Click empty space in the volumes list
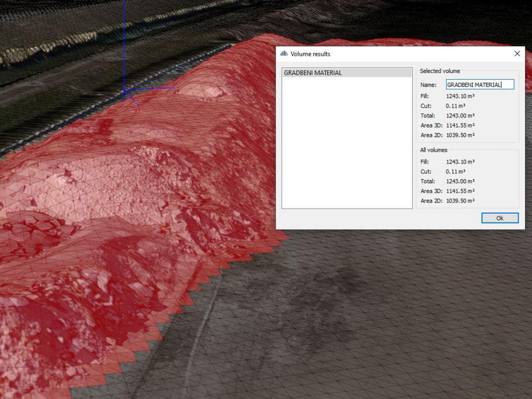This screenshot has height=399, width=532. 347,146
